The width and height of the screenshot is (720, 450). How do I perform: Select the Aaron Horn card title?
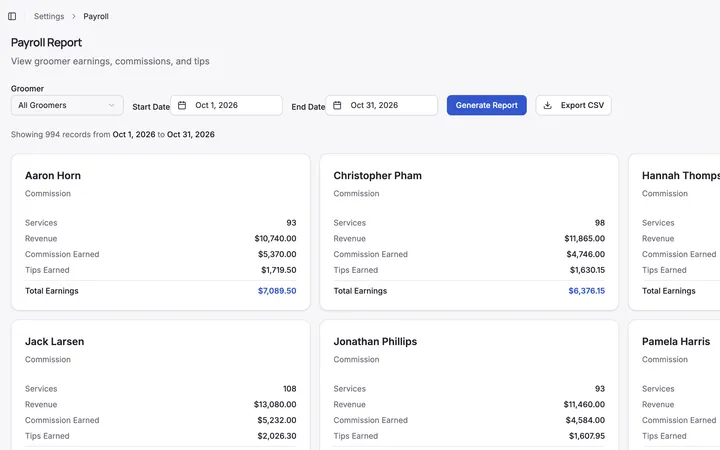click(53, 175)
